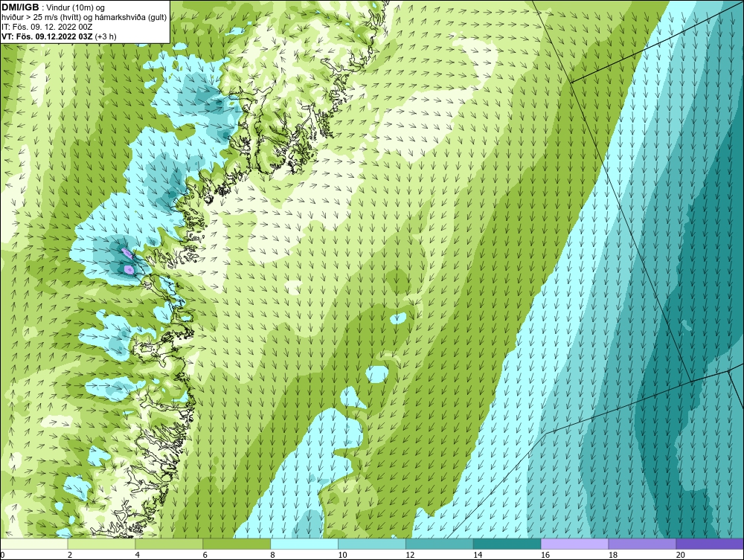
Task: Click the legend tick label '12'
Action: [x=410, y=555]
